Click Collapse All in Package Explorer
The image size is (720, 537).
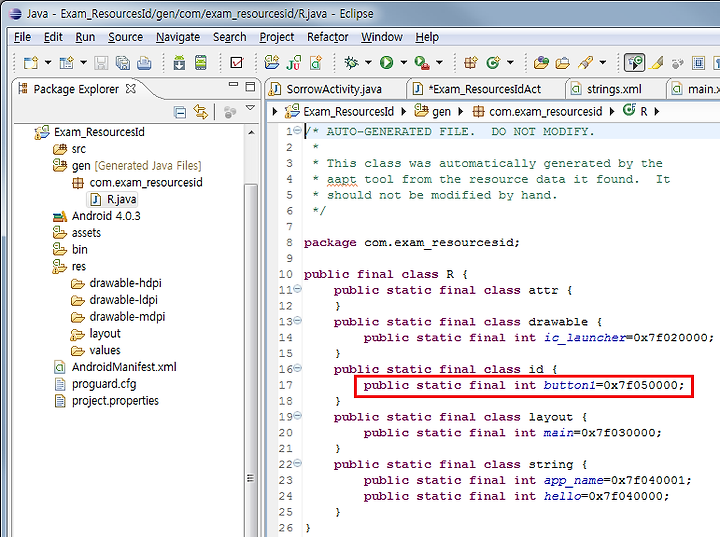(x=180, y=112)
